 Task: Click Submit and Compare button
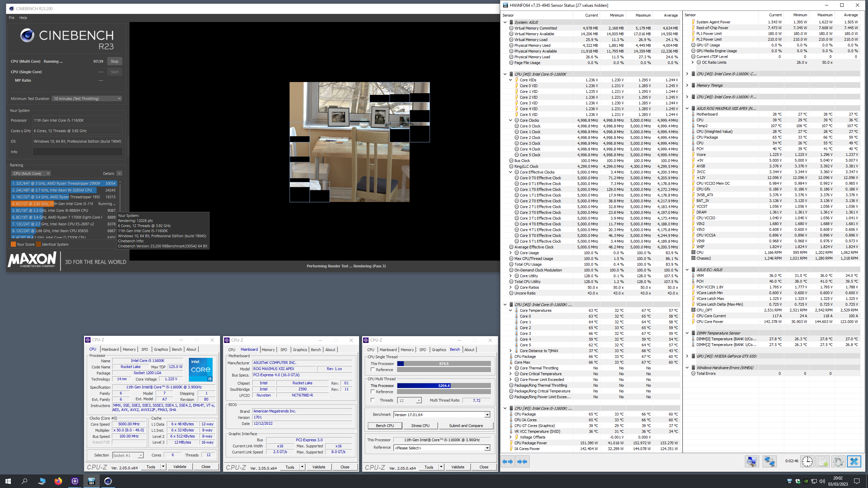coord(466,426)
